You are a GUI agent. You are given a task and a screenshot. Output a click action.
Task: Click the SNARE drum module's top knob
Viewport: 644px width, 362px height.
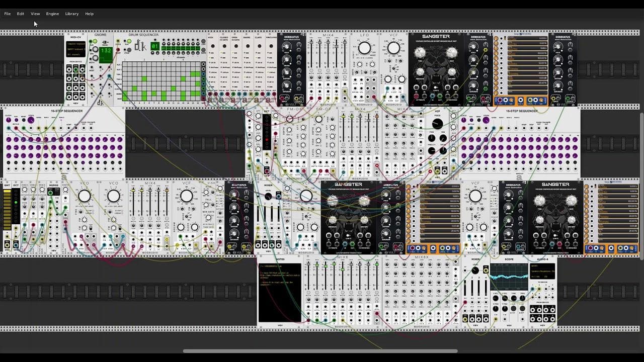(x=247, y=45)
